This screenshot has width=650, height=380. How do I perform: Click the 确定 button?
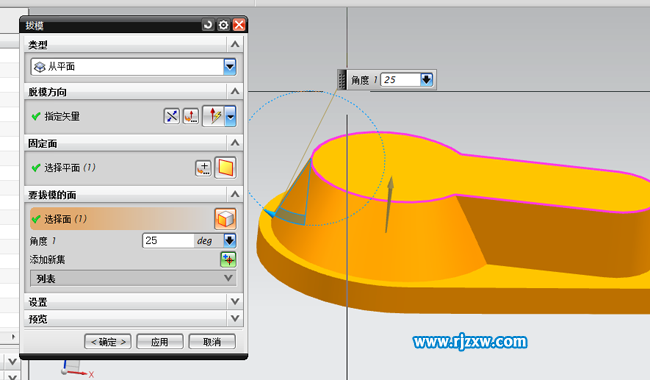(x=108, y=342)
